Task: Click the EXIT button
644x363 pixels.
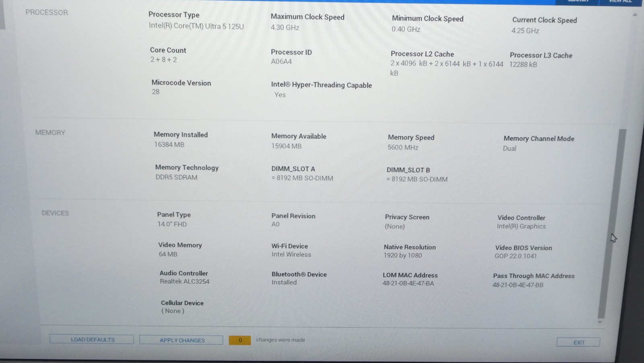Action: pos(578,342)
